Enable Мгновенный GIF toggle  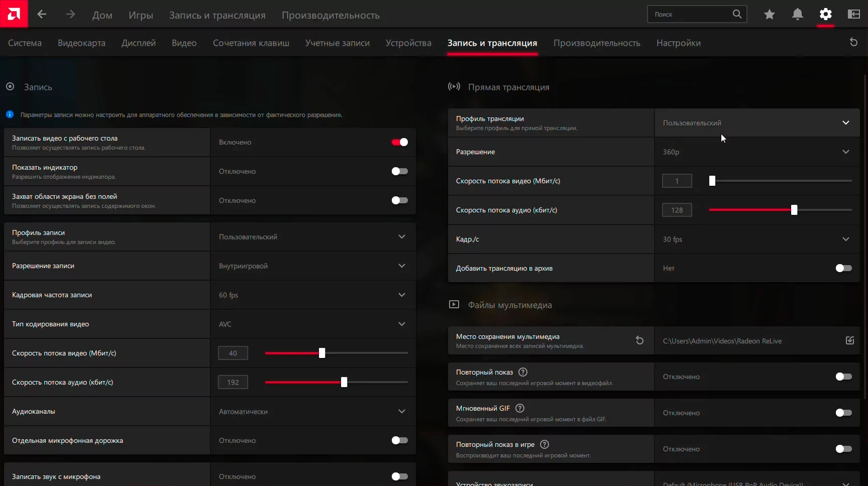(844, 413)
